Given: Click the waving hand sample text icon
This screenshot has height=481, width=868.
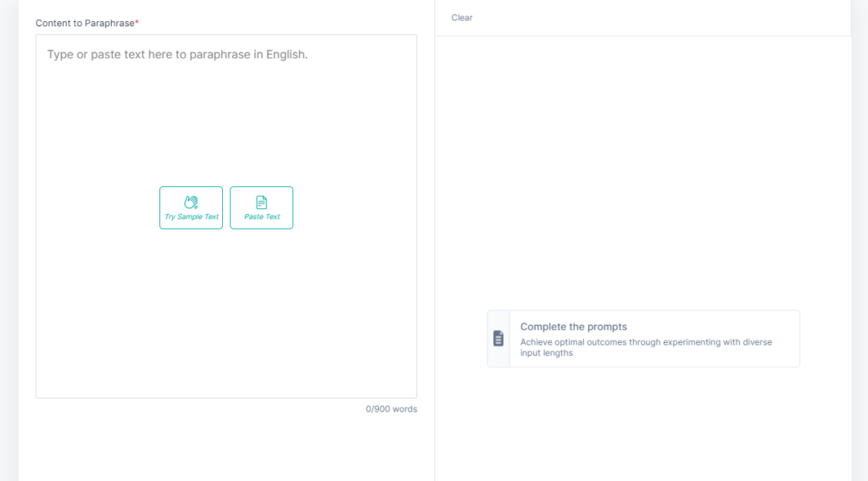Looking at the screenshot, I should coord(191,202).
